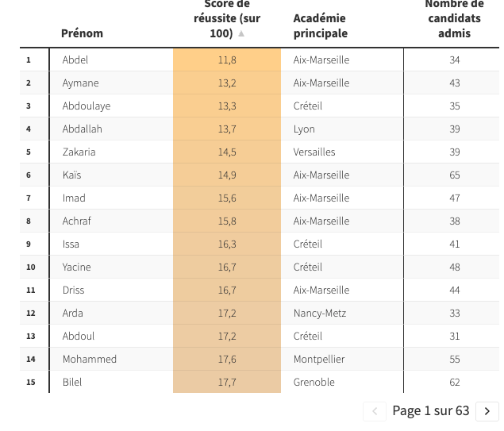504x431 pixels.
Task: Click the Score de réussite column header
Action: [x=227, y=18]
